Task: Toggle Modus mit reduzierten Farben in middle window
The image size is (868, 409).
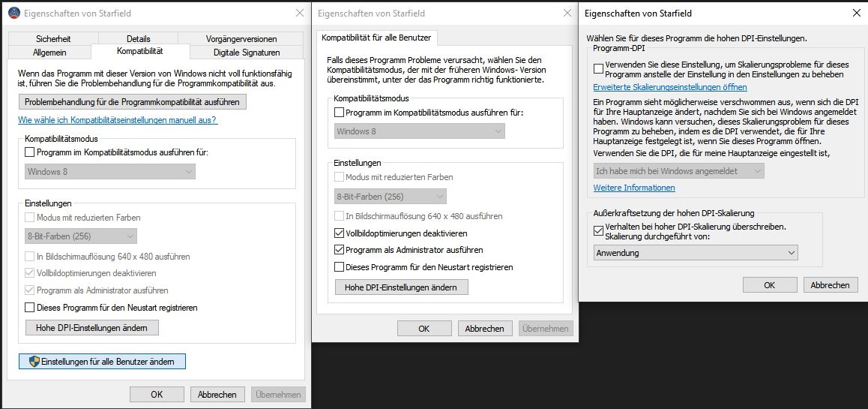Action: (x=340, y=177)
